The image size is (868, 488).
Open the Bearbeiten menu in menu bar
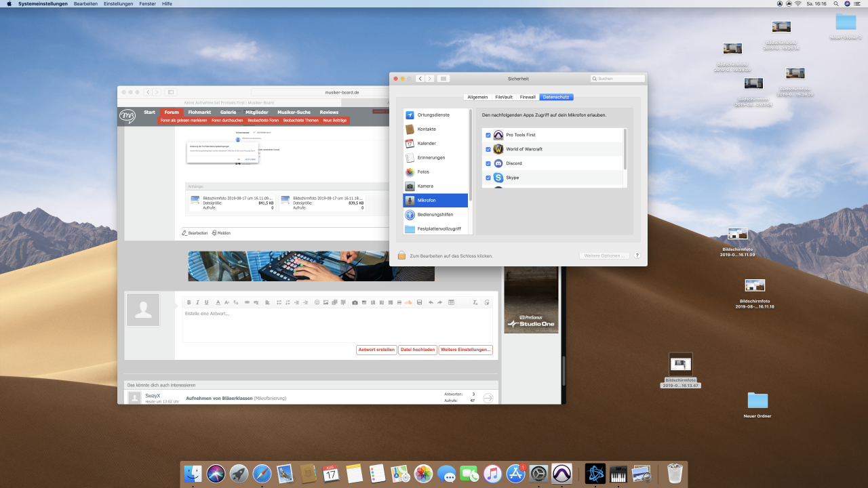(85, 3)
